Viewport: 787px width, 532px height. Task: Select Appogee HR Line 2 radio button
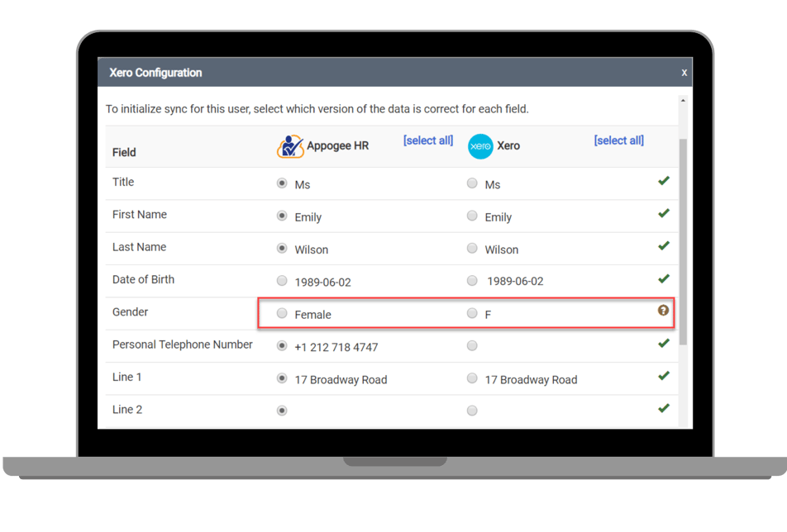point(282,411)
